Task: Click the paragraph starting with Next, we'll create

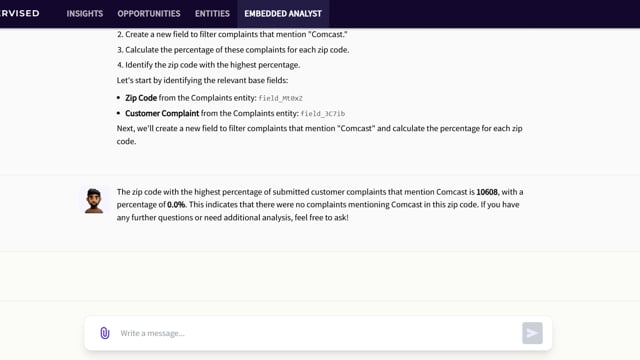Action: 320,135
